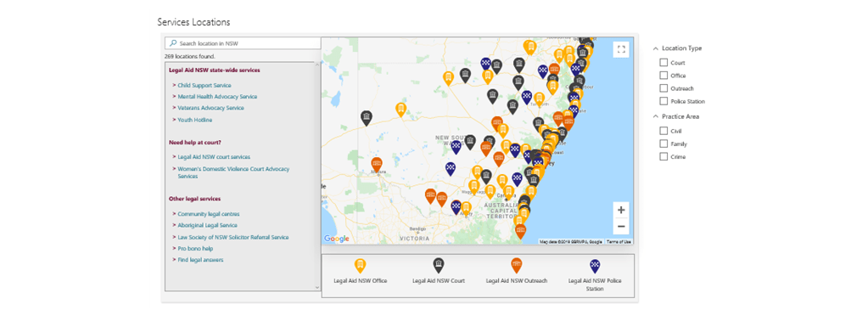Image resolution: width=868 pixels, height=321 pixels.
Task: Collapse the Practice Area filter section
Action: 656,116
